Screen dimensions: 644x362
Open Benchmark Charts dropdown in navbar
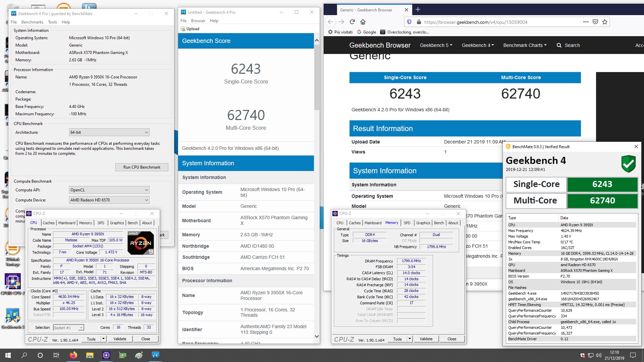coord(525,45)
